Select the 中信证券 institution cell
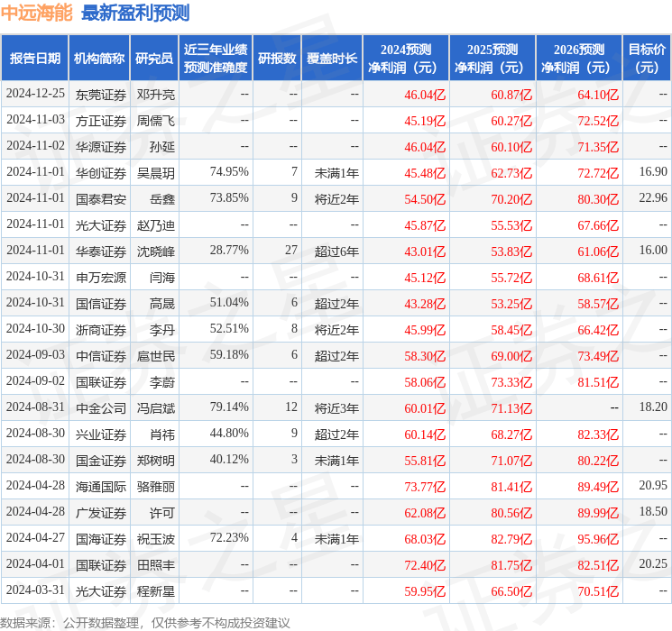Viewport: 672px width, 631px height. pyautogui.click(x=101, y=356)
